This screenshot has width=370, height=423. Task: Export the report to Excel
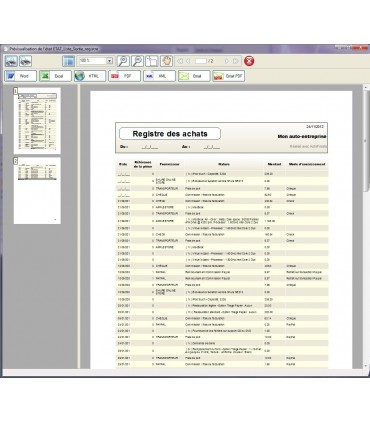coord(55,76)
